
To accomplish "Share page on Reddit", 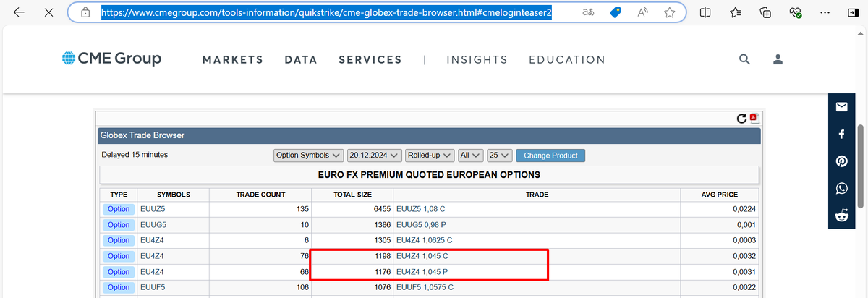I will click(x=842, y=215).
